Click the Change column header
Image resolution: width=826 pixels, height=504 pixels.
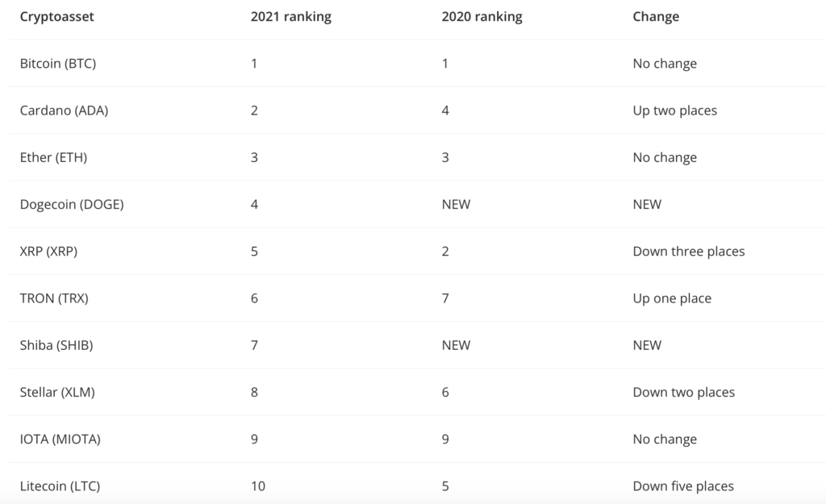656,17
